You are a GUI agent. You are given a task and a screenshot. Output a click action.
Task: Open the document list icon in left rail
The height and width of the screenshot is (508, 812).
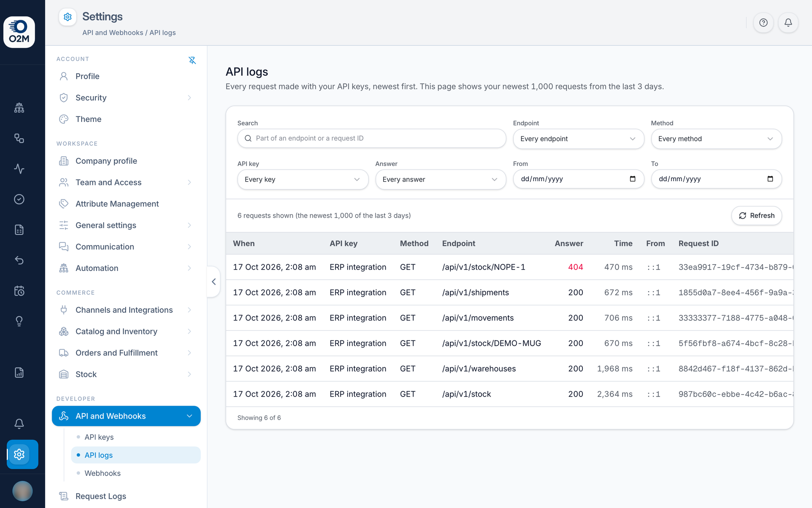(19, 230)
